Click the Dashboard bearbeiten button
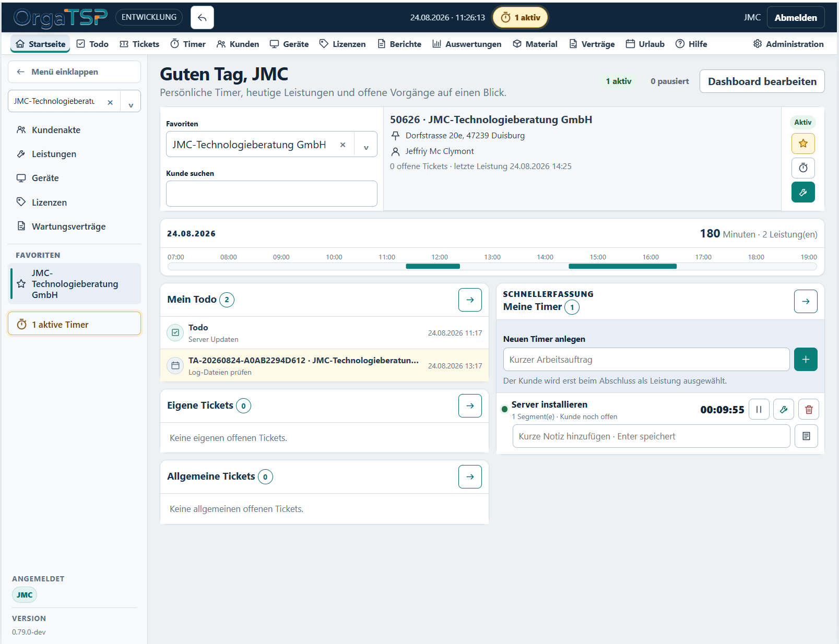The image size is (839, 644). click(762, 81)
